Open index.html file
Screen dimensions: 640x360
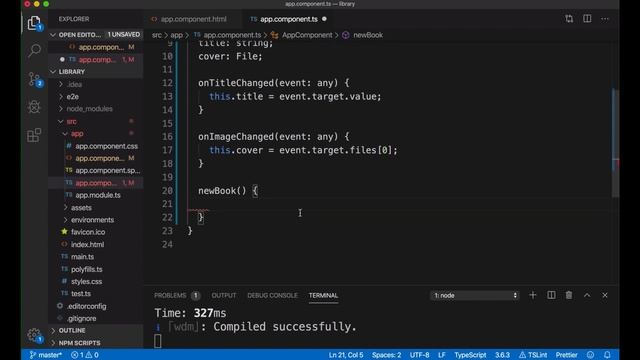coord(87,244)
